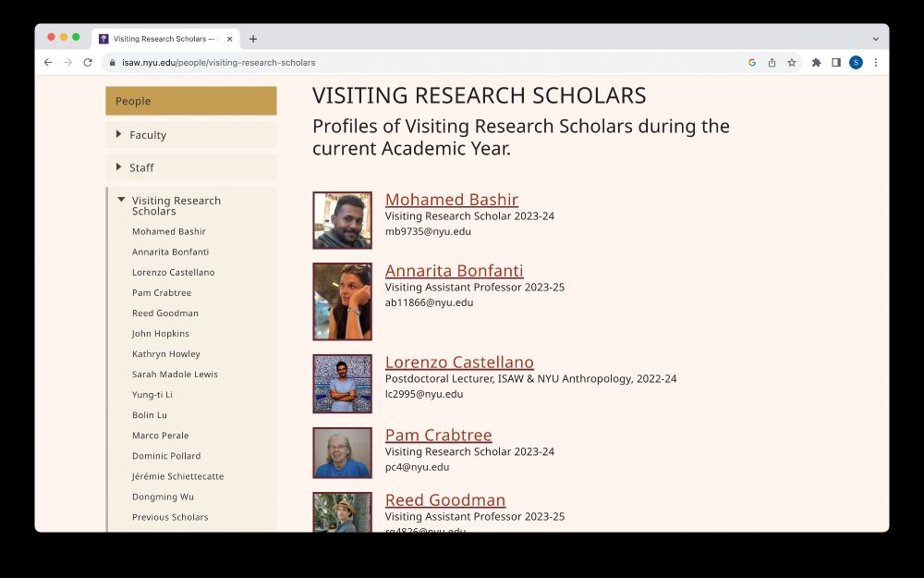Open a new tab with plus button
This screenshot has width=924, height=578.
pyautogui.click(x=253, y=39)
